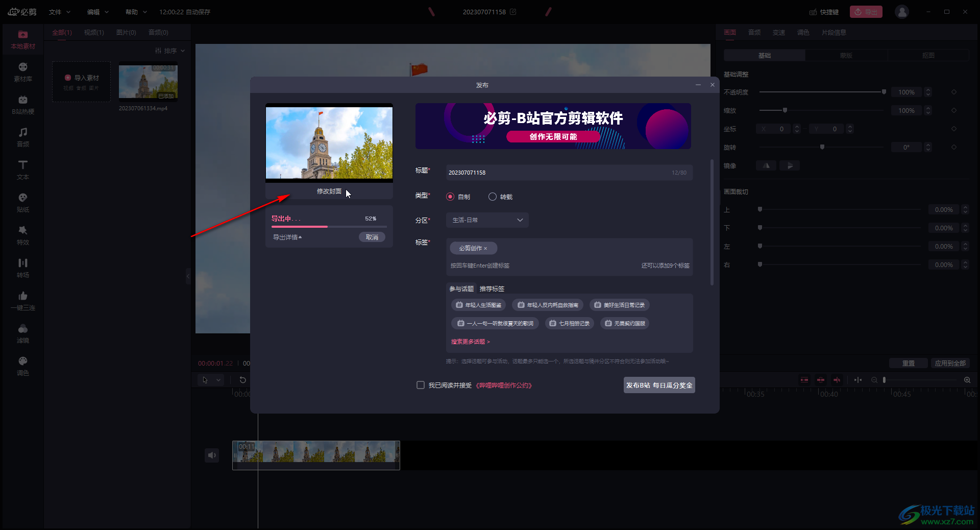The height and width of the screenshot is (530, 980).
Task: Open the 分区 生活-日常 dropdown
Action: [x=487, y=220]
